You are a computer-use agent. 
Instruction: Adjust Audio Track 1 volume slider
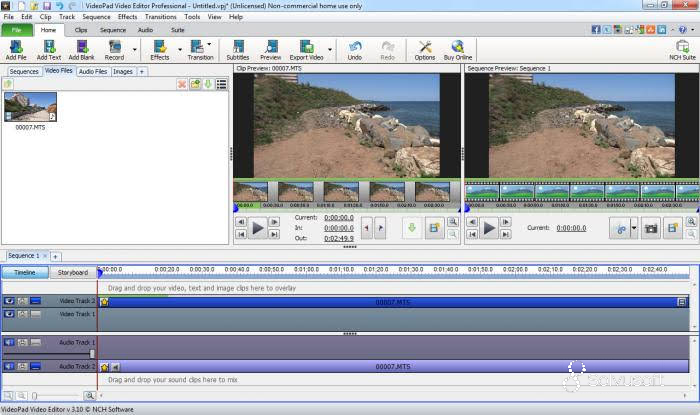coord(92,354)
